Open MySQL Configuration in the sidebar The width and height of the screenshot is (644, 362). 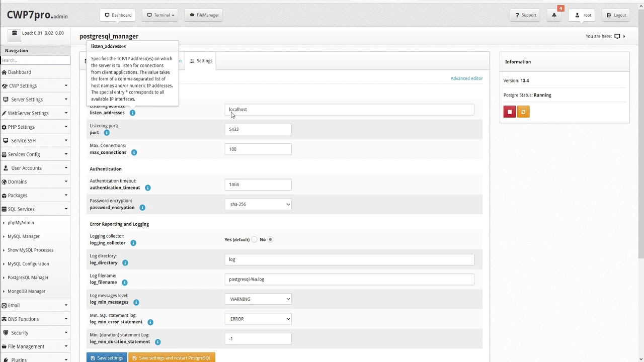click(28, 263)
